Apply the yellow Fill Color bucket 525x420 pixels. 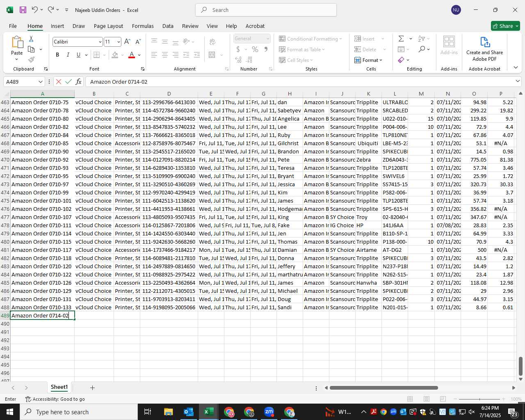(115, 55)
